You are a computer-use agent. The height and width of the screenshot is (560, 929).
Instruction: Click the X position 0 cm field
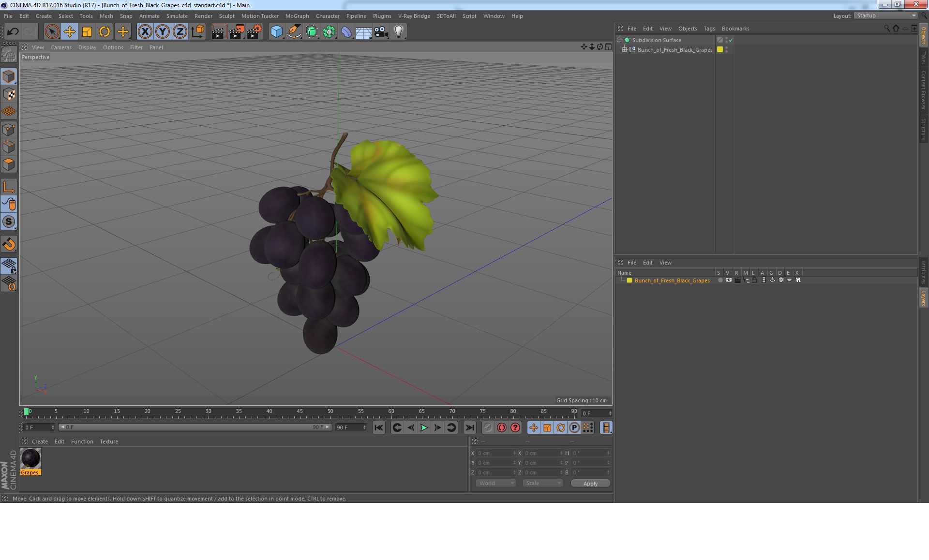coord(496,453)
